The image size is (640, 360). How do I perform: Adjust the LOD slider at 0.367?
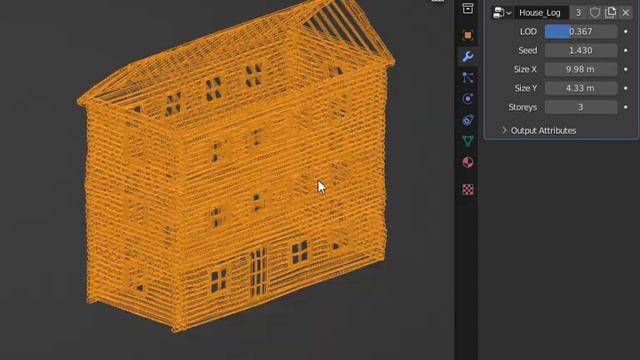pyautogui.click(x=581, y=31)
